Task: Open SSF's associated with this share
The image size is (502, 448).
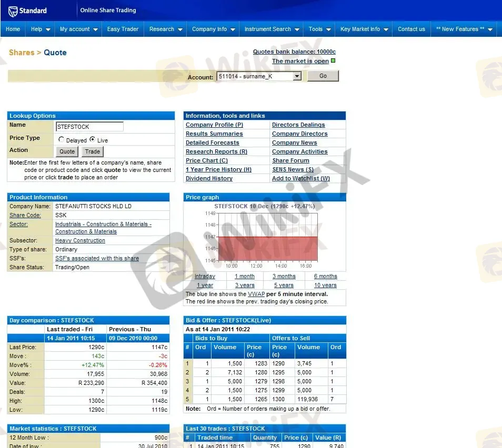Action: [97, 258]
